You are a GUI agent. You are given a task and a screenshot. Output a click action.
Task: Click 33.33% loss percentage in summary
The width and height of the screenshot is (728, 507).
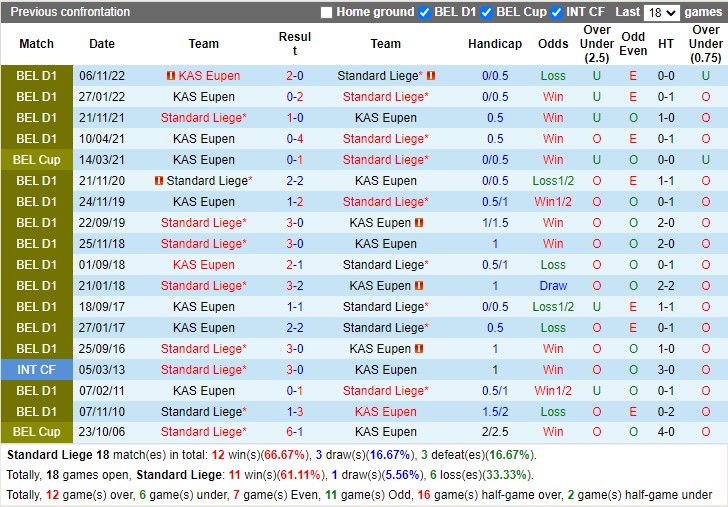coord(505,475)
